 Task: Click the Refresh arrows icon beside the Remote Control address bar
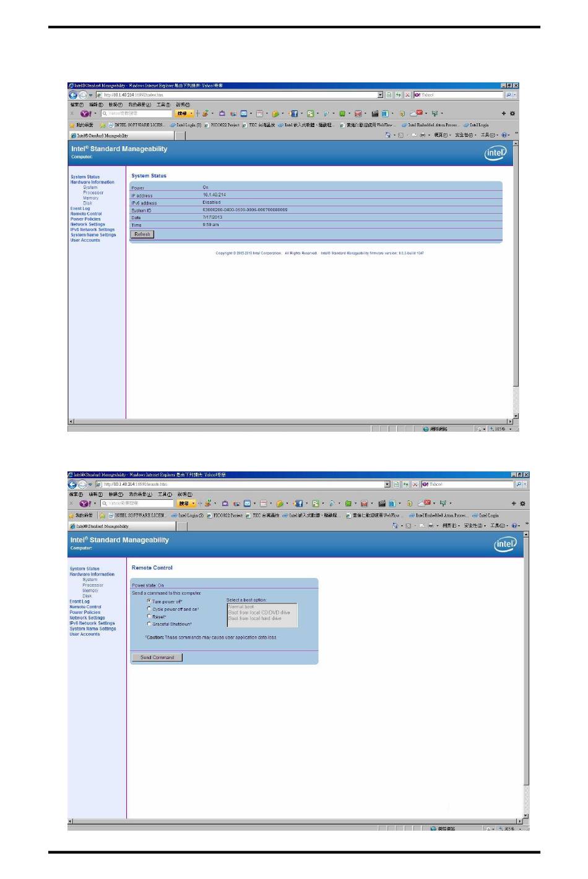coord(406,484)
